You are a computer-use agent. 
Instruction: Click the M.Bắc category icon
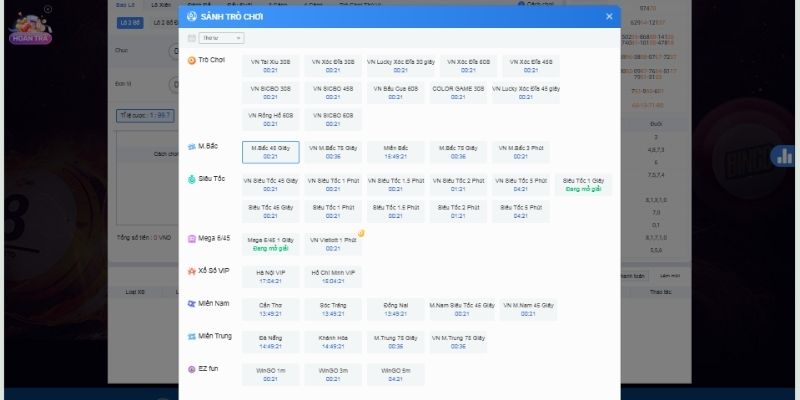[192, 147]
